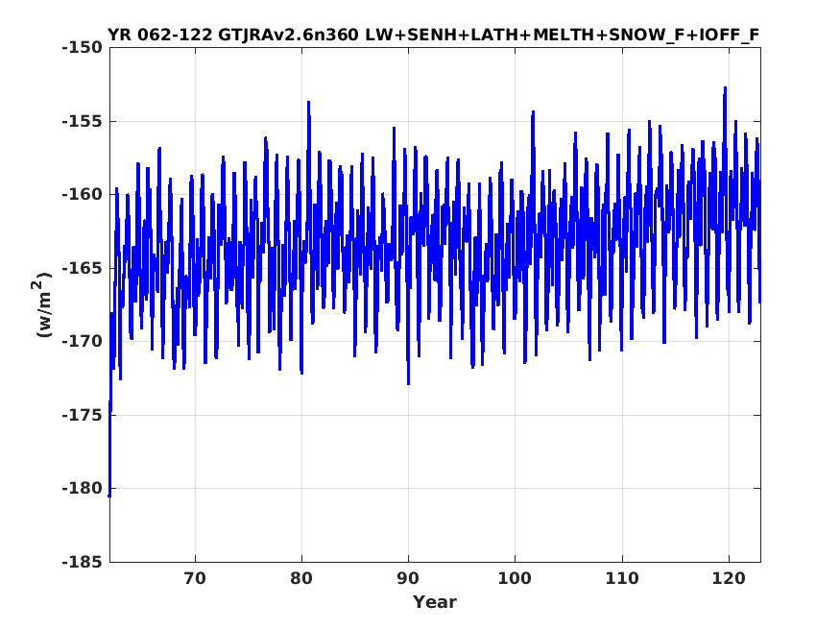Click the (w/m²) y-axis label

tap(42, 304)
